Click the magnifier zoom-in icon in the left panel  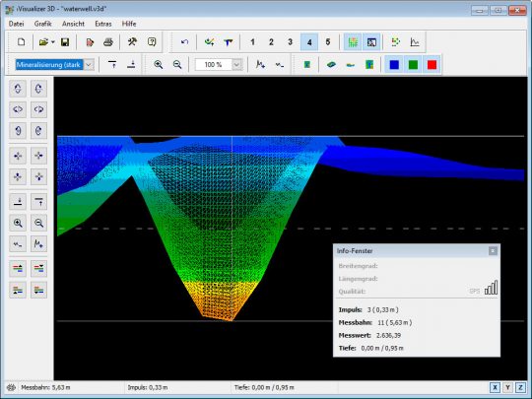click(18, 223)
